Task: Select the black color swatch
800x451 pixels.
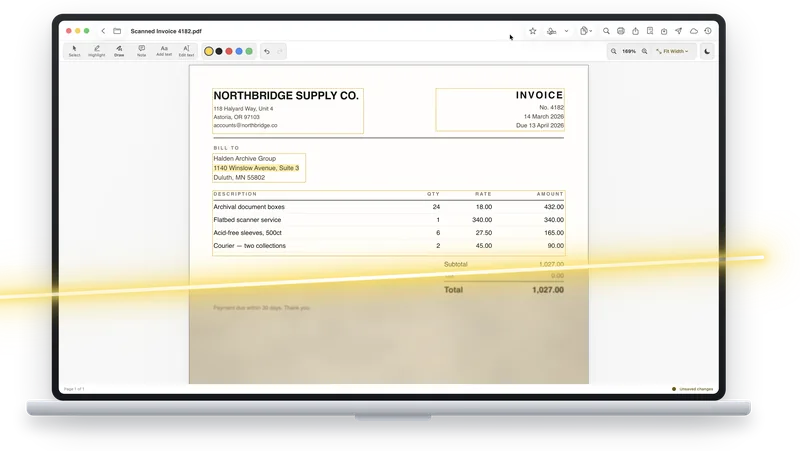Action: click(x=219, y=51)
